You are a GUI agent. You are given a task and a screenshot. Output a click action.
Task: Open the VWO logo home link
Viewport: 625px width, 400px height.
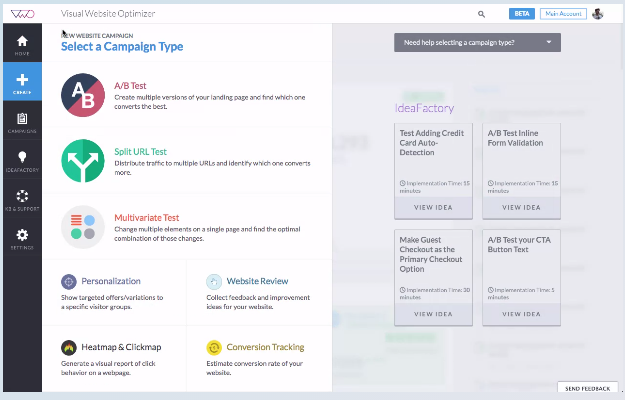pos(23,14)
